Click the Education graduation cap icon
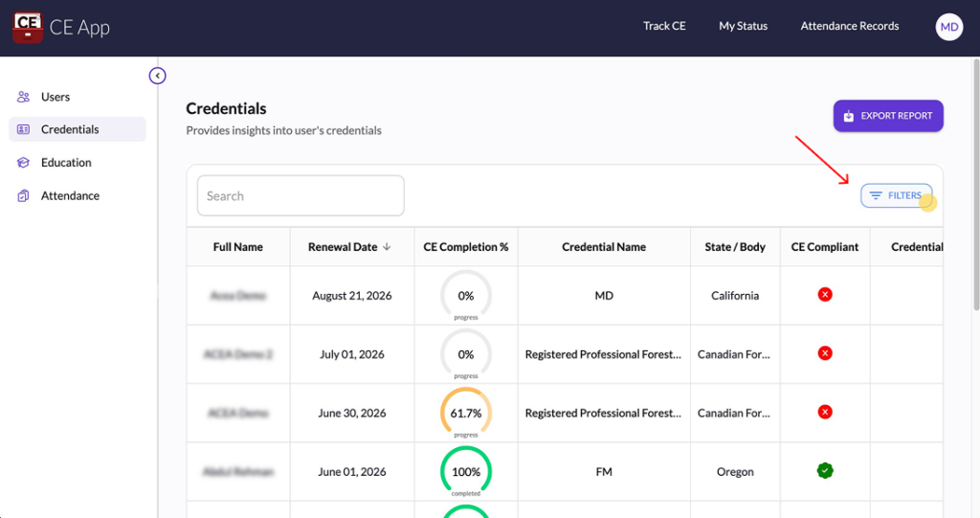980x518 pixels. [x=24, y=163]
